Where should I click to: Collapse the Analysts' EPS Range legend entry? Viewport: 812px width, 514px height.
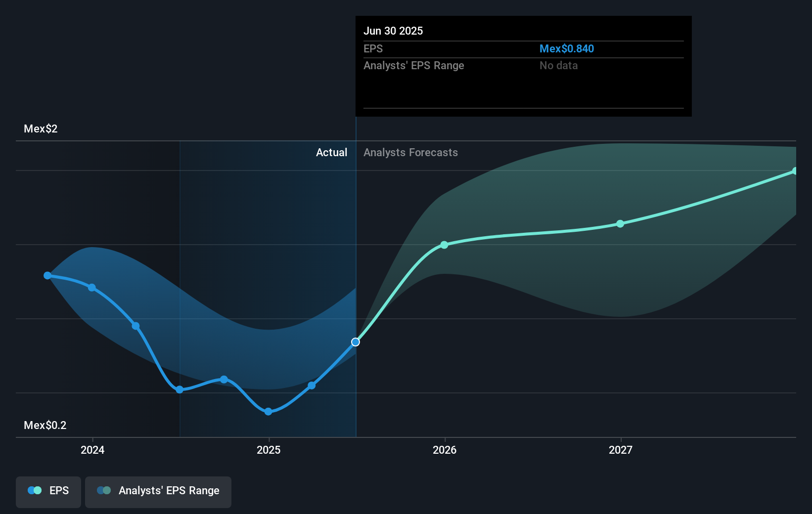click(158, 491)
